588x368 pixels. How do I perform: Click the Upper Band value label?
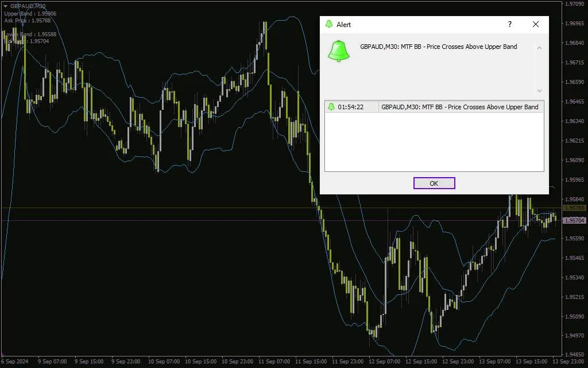(30, 14)
